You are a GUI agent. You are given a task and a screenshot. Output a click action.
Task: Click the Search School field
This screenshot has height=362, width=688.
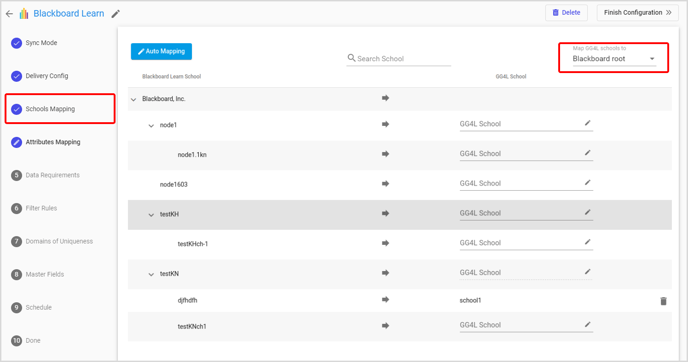coord(398,58)
